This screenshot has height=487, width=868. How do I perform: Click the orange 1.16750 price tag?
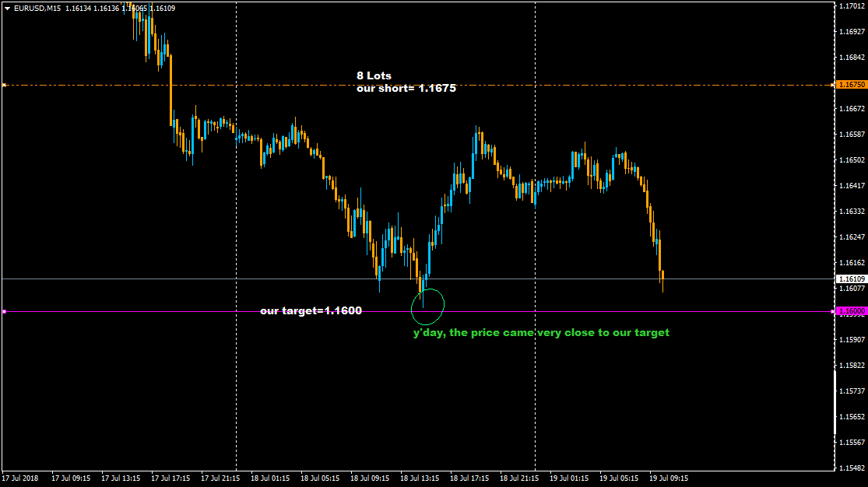click(x=850, y=84)
